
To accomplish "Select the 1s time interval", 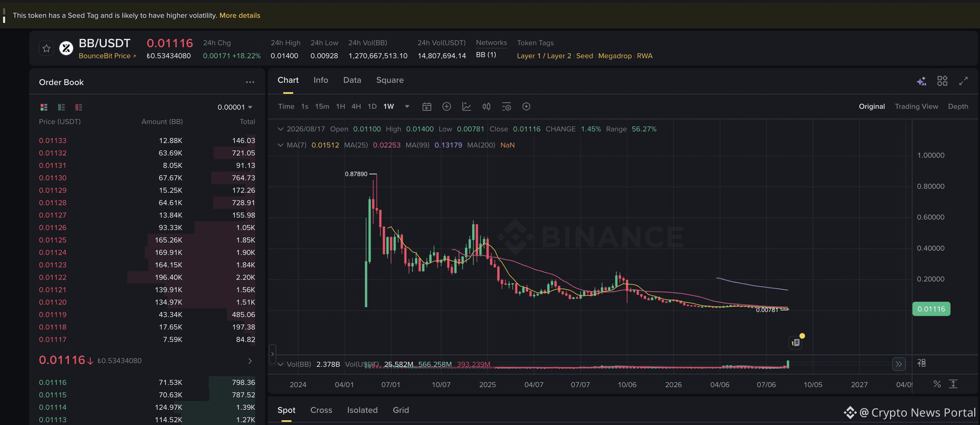I will (x=305, y=107).
